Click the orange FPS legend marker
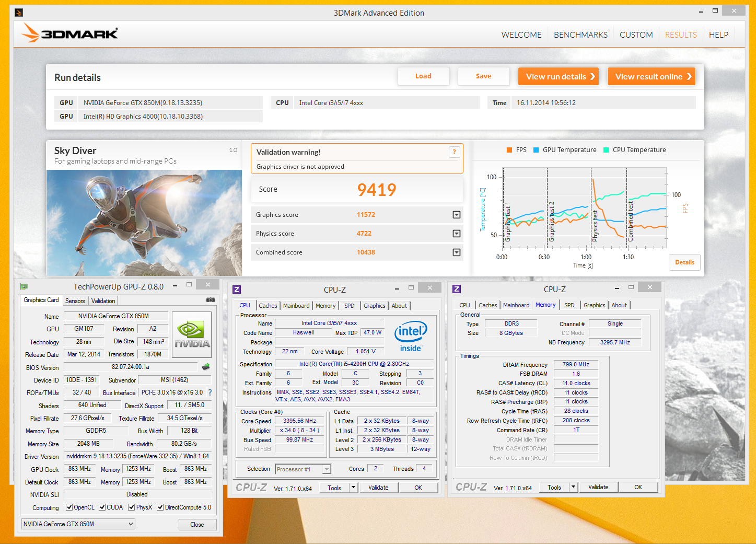Image resolution: width=756 pixels, height=544 pixels. (509, 150)
